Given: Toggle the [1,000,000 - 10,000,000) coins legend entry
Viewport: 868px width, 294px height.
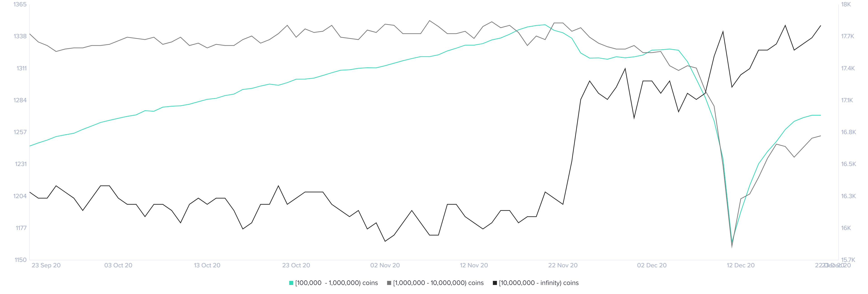Looking at the screenshot, I should 435,283.
